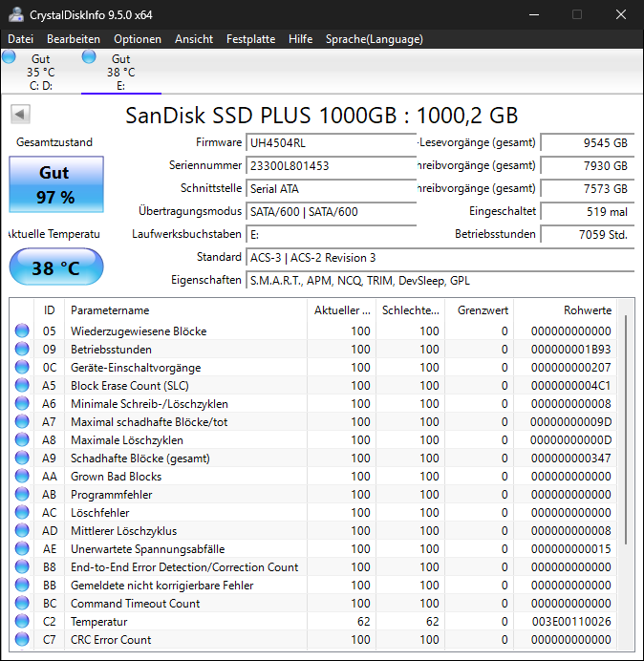Click status icon of Wiederzugewiesene Blöcke row
644x661 pixels.
[x=22, y=331]
